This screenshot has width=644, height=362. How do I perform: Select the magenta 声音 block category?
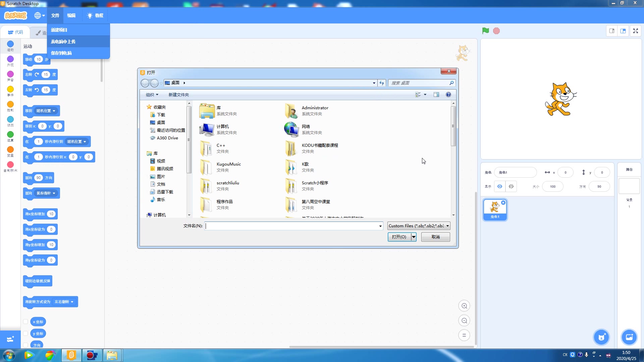click(x=10, y=76)
